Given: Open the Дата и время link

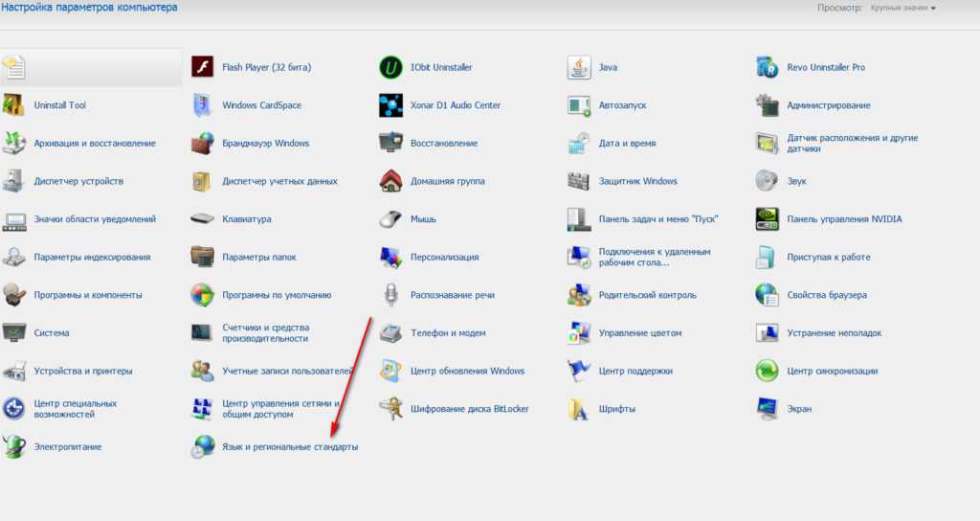Looking at the screenshot, I should [627, 143].
